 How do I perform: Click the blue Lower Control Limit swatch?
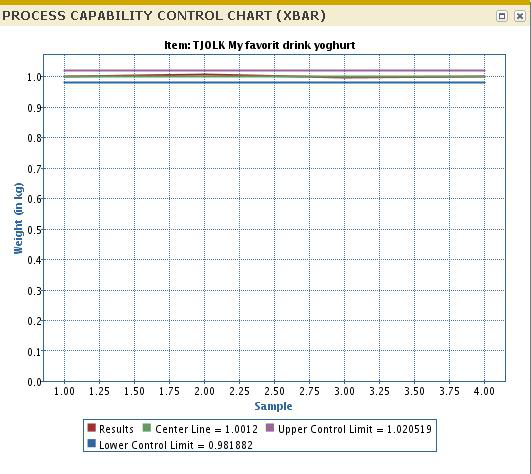[91, 444]
